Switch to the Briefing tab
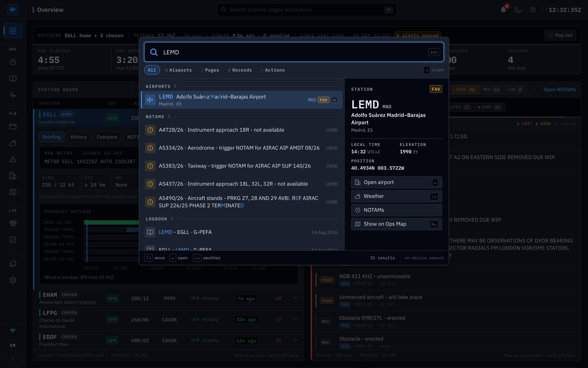Screen dimensions: 588x368 point(52,137)
